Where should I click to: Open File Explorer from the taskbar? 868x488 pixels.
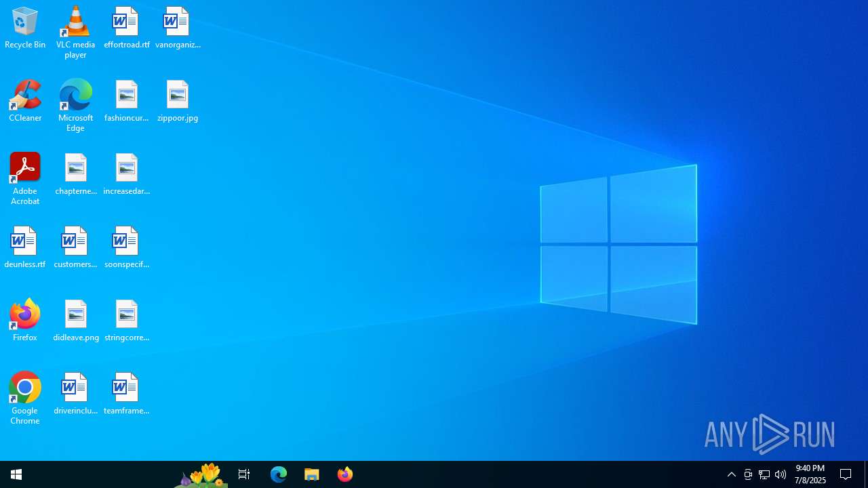point(312,474)
